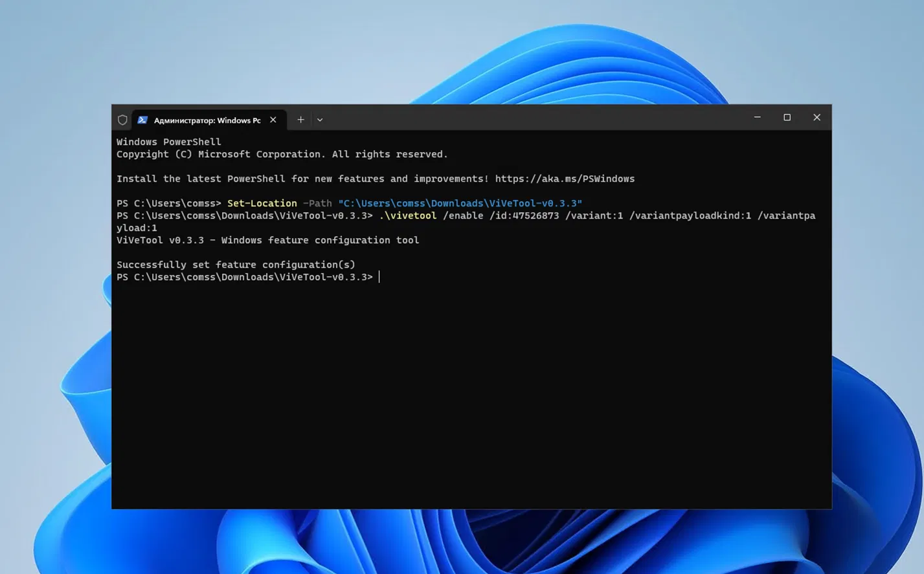Click the -Path parameter text
Viewport: 924px width, 574px height.
point(317,203)
